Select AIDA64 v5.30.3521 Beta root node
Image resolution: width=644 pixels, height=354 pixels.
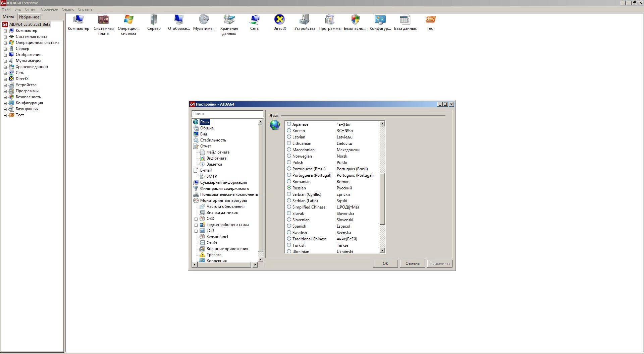click(x=30, y=24)
